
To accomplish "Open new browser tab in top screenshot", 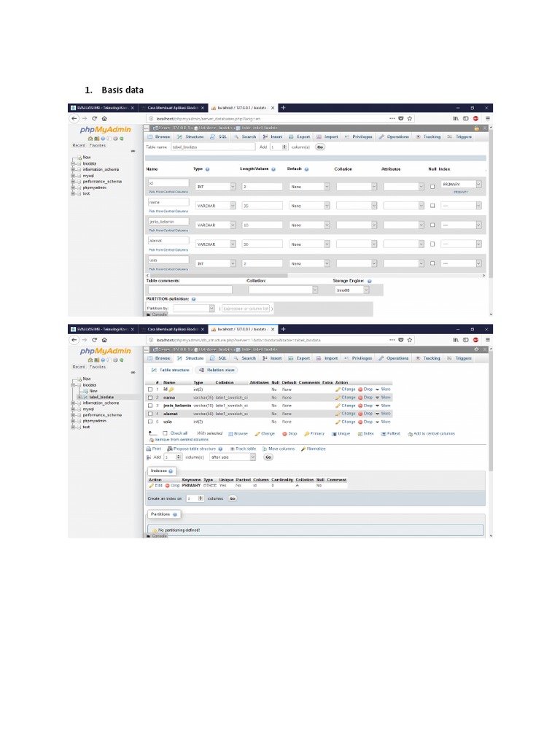I will coord(283,108).
